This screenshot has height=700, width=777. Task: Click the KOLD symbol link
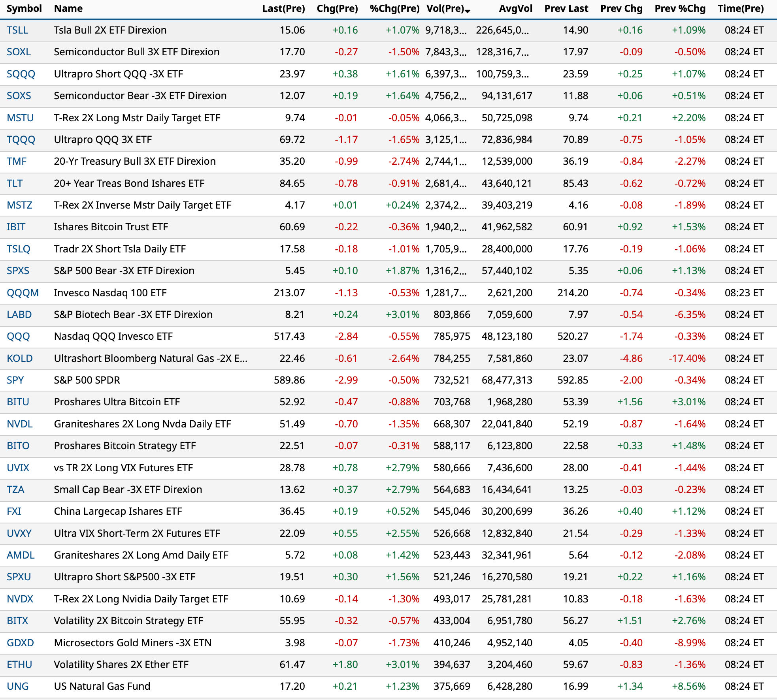point(20,359)
